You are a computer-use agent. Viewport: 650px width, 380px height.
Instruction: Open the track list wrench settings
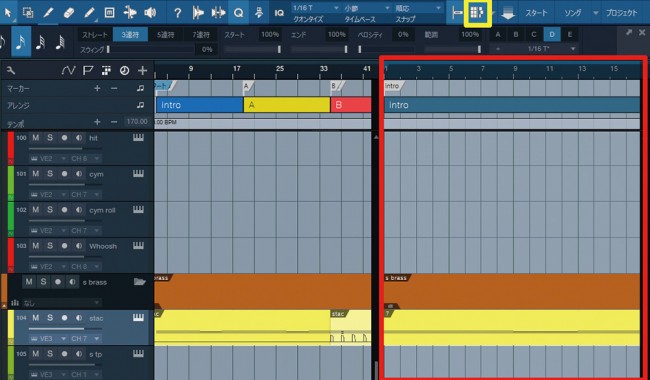(11, 70)
